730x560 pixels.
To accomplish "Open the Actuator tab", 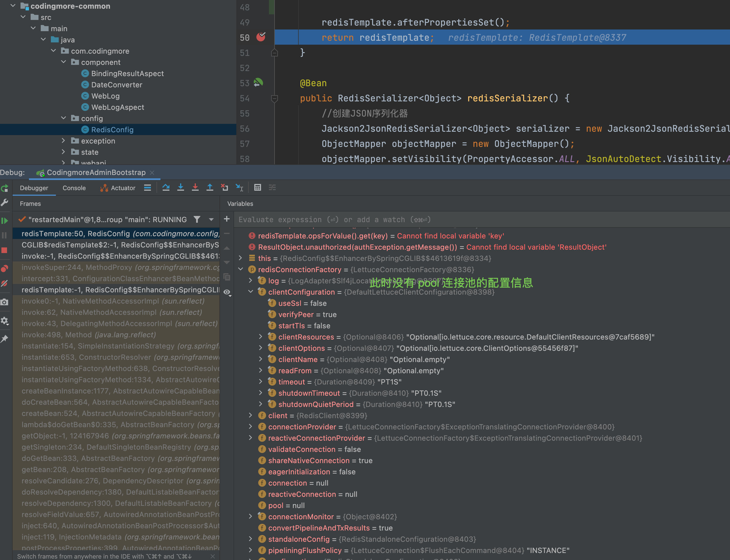I will (x=118, y=188).
